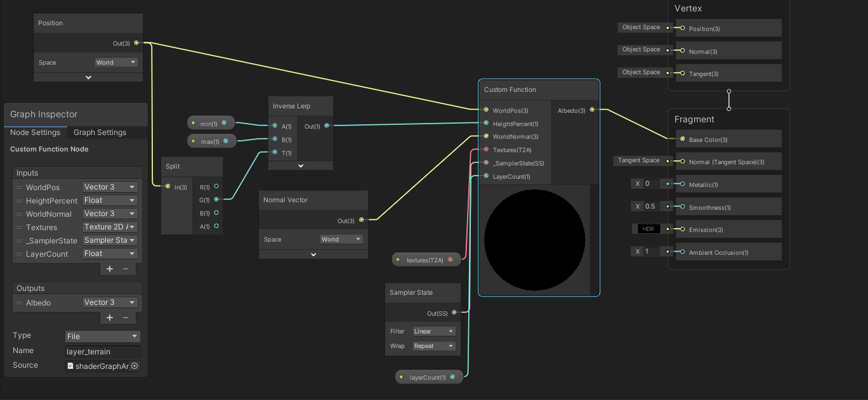Click the layer_terrain name input field
This screenshot has height=400, width=868.
point(102,351)
